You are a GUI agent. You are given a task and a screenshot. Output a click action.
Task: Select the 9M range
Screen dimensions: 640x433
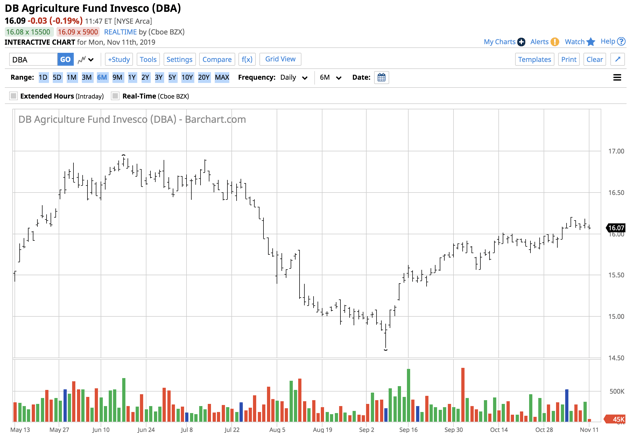pyautogui.click(x=118, y=78)
